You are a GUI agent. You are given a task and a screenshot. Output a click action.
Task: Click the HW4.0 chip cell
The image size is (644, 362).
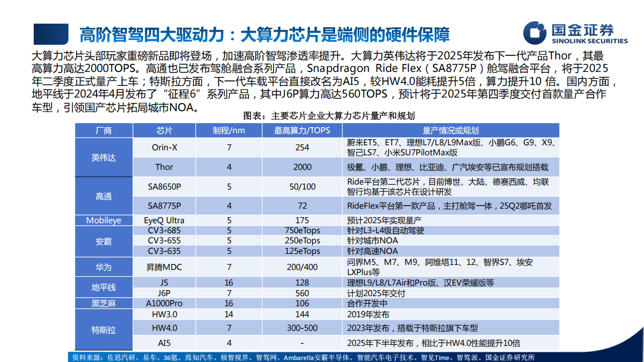[x=164, y=328]
